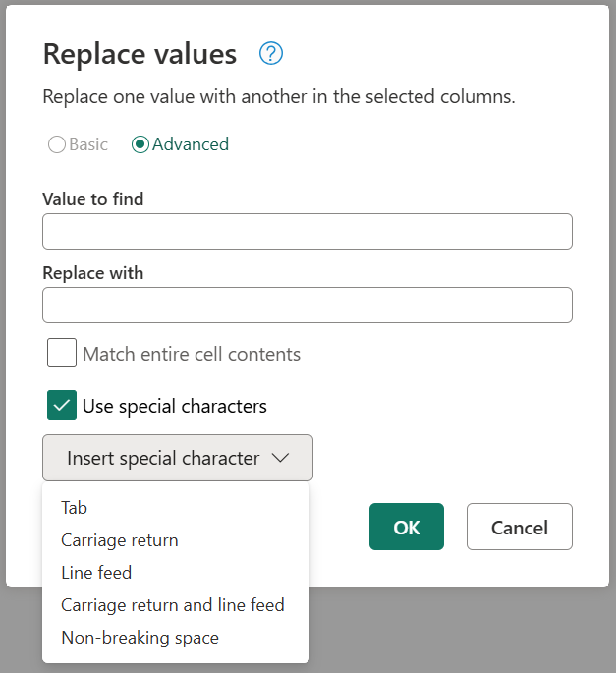Click the Value to find text field
Screen dimensions: 616x673
[307, 232]
